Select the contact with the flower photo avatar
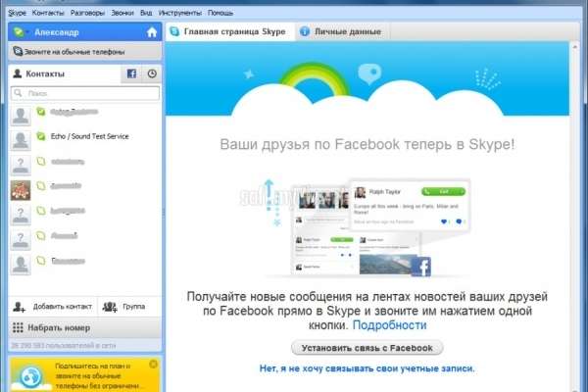The height and width of the screenshot is (392, 588). click(85, 189)
